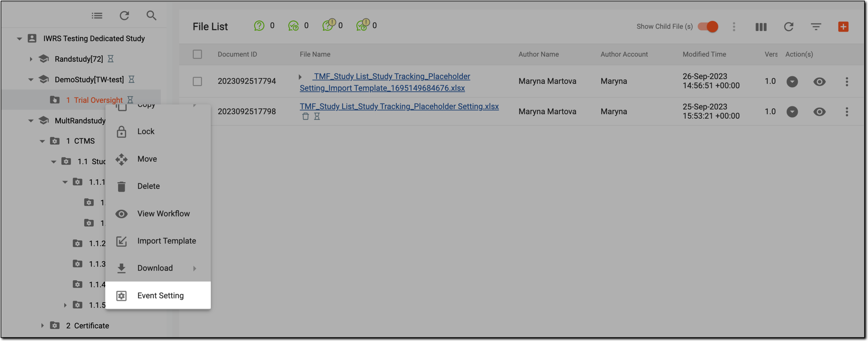Screen dimensions: 868x341
Task: Choose Move from the context menu
Action: [x=158, y=159]
